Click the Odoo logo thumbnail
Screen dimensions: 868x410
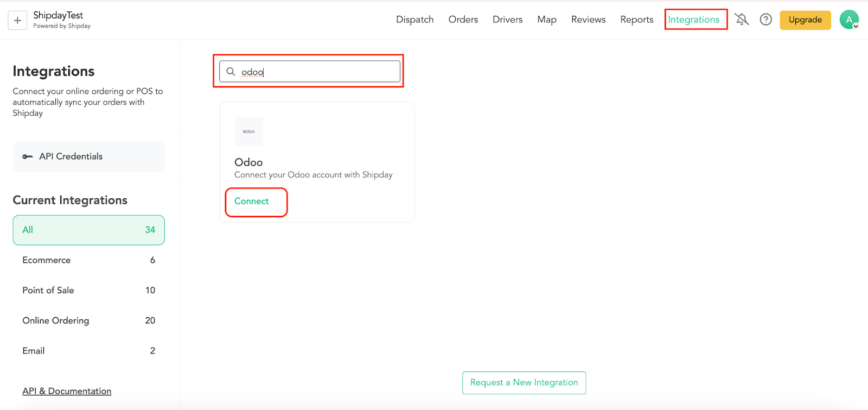click(248, 131)
